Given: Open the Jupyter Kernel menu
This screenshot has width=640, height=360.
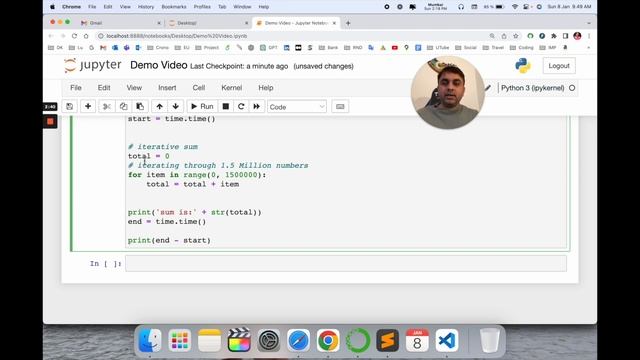Looking at the screenshot, I should tap(231, 88).
